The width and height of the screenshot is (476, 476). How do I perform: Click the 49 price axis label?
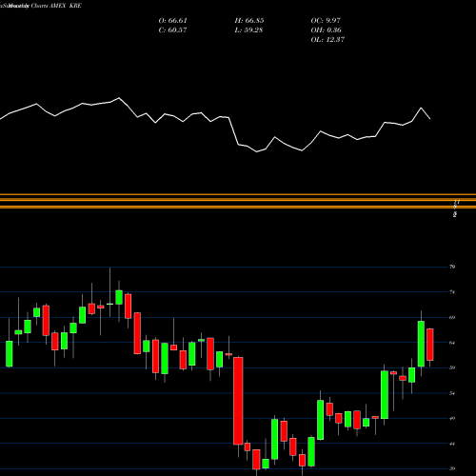(x=452, y=418)
